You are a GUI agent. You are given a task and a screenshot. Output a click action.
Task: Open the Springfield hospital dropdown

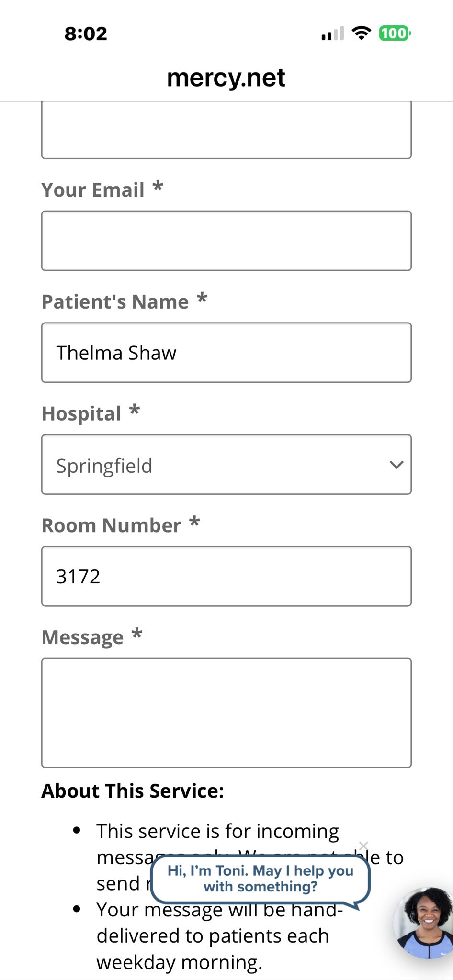[226, 465]
